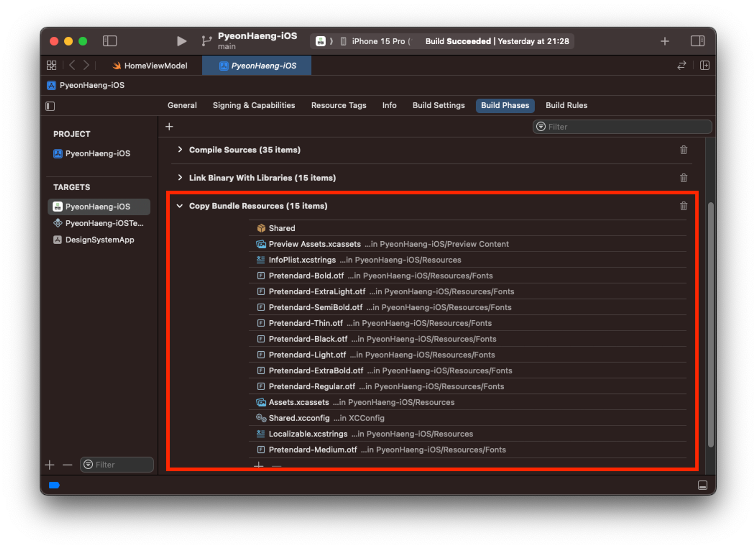This screenshot has width=756, height=548.
Task: Switch to the Build Settings tab
Action: point(438,106)
